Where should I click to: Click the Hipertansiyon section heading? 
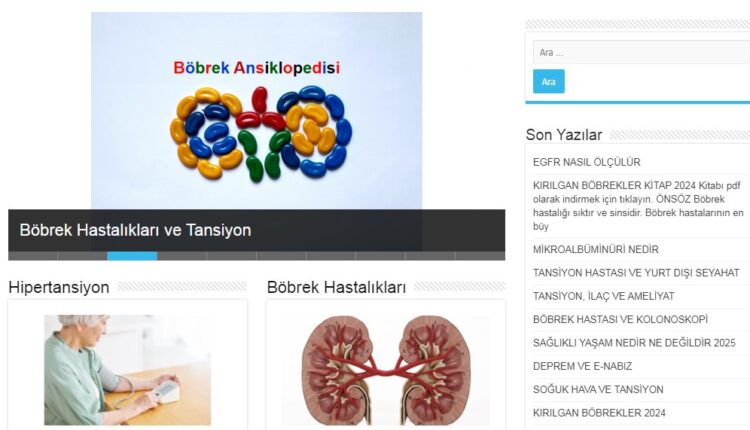(x=59, y=287)
